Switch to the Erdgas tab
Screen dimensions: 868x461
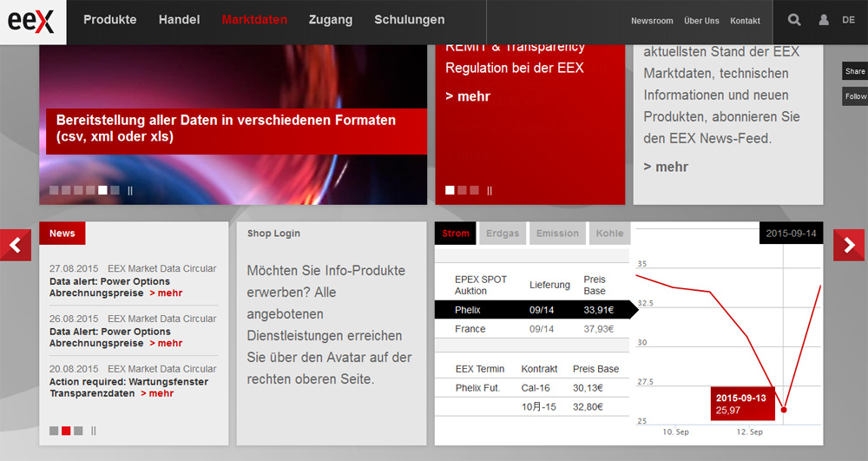(503, 234)
